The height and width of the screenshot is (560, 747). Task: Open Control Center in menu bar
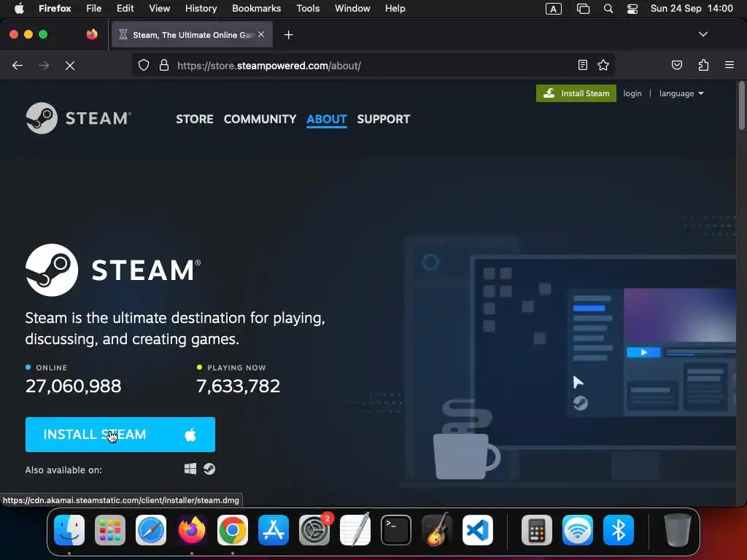coord(632,9)
